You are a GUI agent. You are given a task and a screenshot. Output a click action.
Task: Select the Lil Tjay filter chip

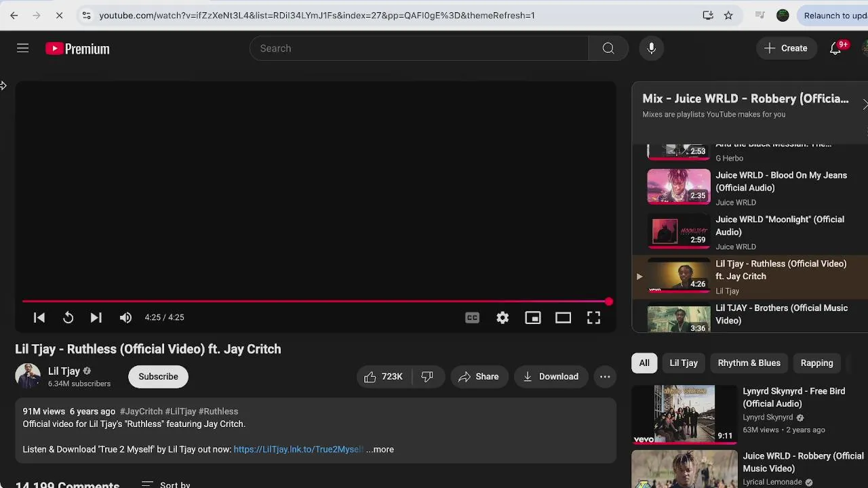coord(684,363)
